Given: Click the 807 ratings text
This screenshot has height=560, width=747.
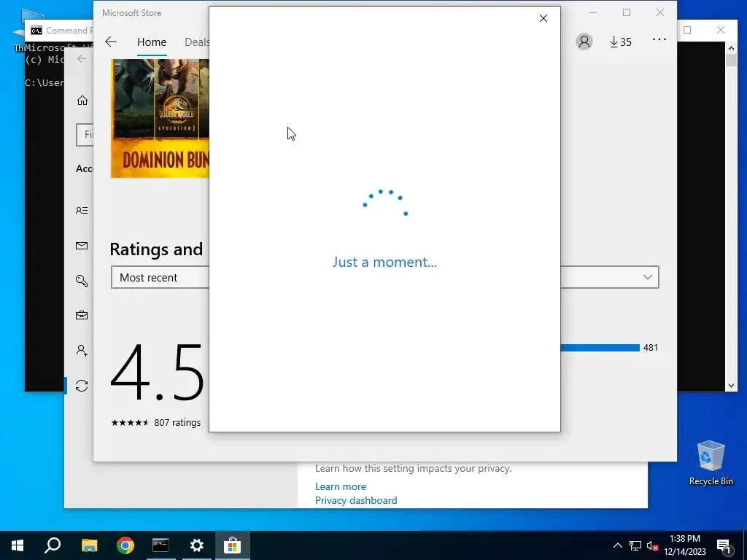Looking at the screenshot, I should (x=177, y=422).
